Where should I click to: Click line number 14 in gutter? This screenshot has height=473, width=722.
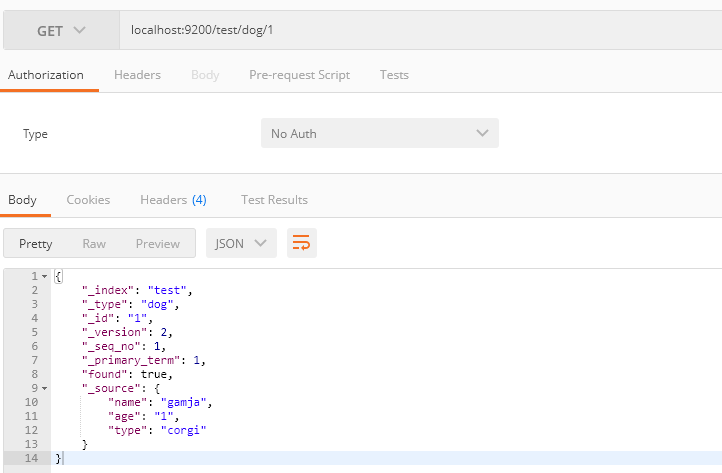(31, 458)
